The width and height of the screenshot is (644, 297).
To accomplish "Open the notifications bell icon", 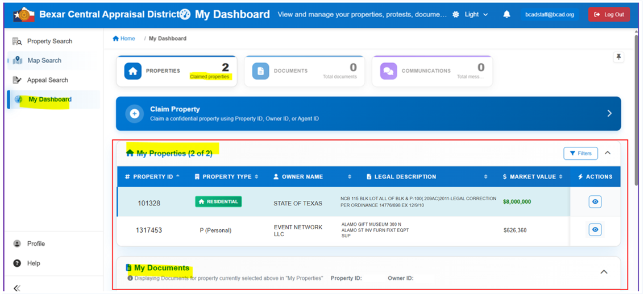I will click(507, 14).
